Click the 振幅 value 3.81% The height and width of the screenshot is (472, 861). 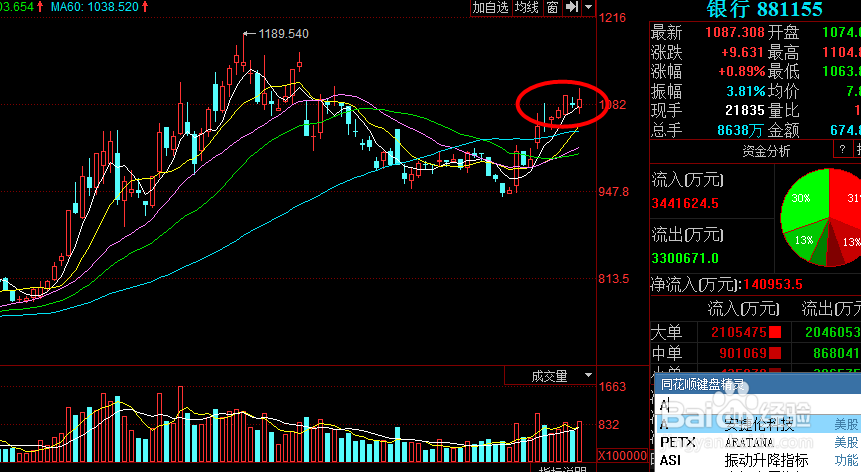point(746,91)
